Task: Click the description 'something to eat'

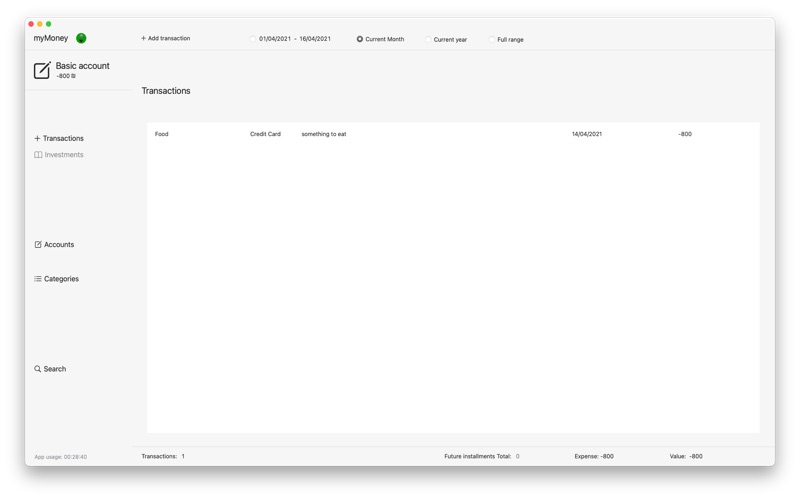Action: pos(324,134)
